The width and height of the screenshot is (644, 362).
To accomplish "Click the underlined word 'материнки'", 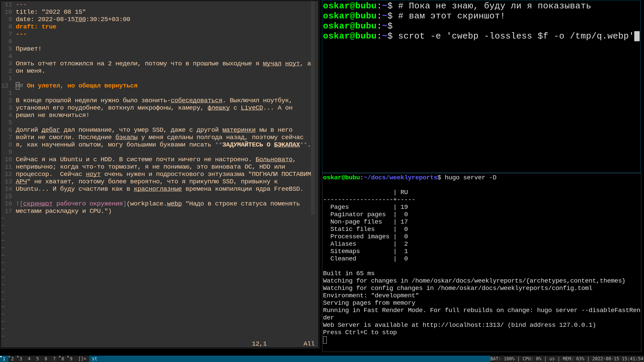I will 239,130.
